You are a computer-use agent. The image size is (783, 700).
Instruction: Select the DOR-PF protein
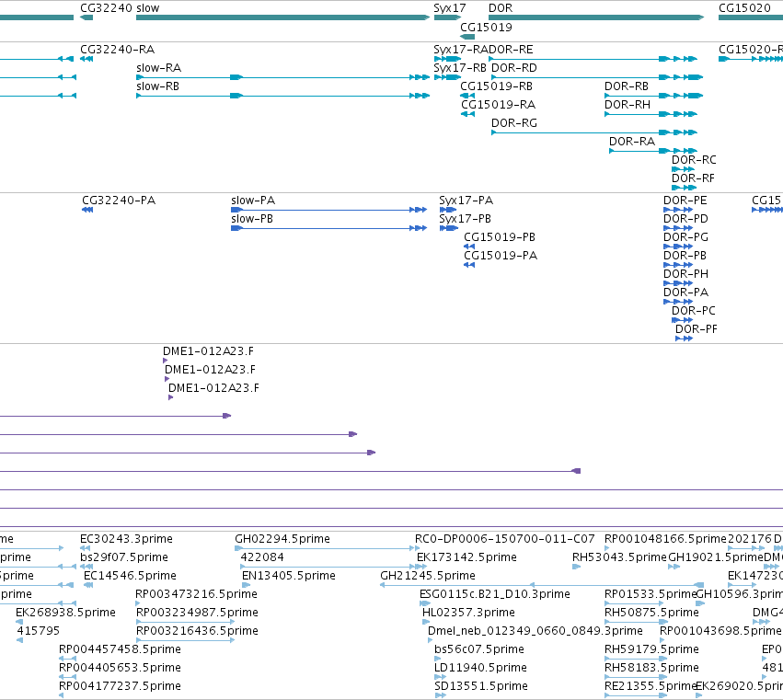[x=685, y=339]
